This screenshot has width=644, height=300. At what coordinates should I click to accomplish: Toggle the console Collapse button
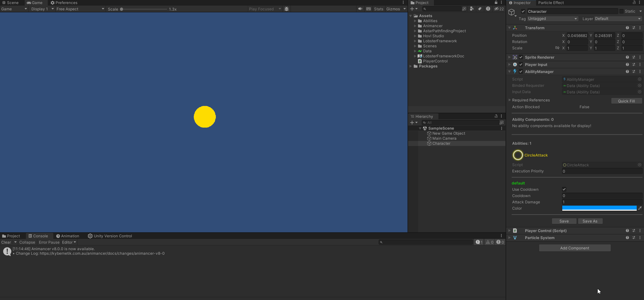(27, 242)
